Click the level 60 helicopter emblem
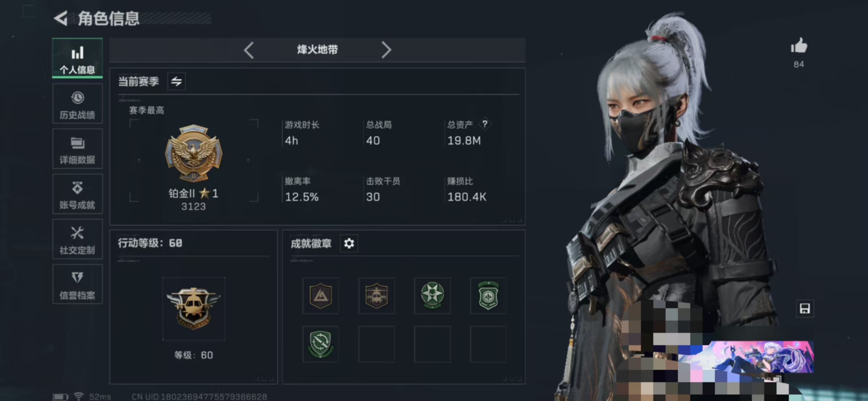The width and height of the screenshot is (868, 401). [x=193, y=308]
